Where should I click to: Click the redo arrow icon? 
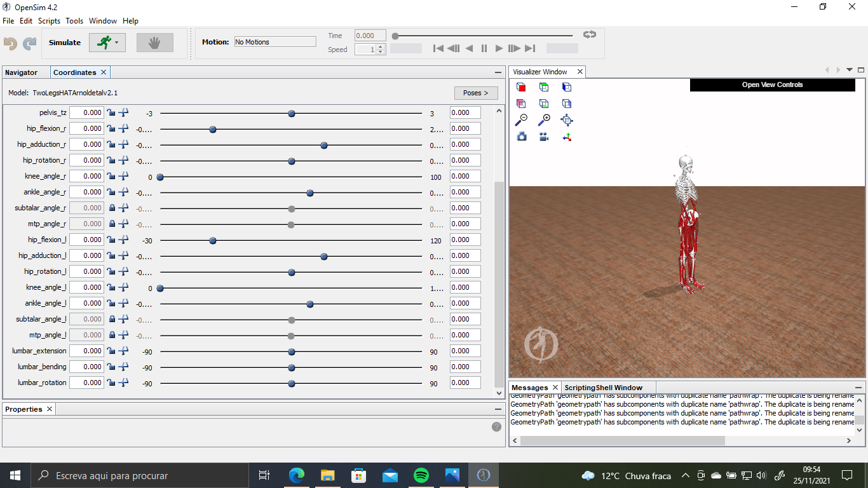tap(30, 43)
